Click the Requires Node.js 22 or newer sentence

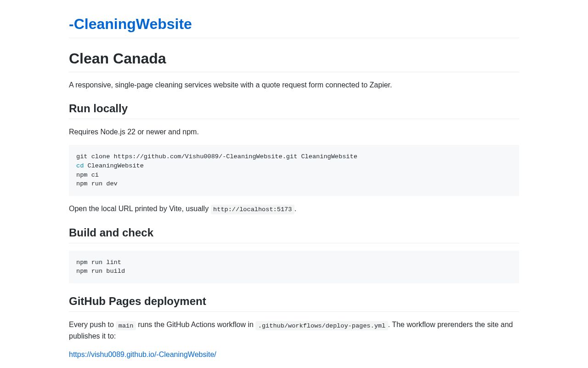[x=134, y=132]
